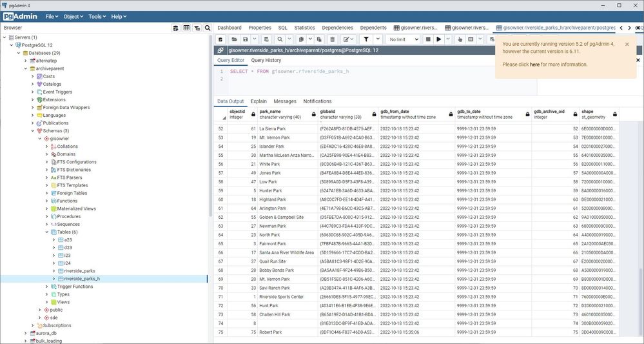This screenshot has height=344, width=644.
Task: Expand the Functions node
Action: 47,201
